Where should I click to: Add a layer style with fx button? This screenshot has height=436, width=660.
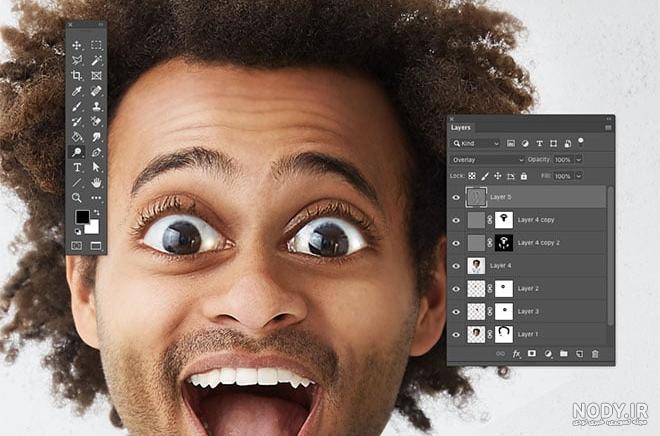[x=516, y=354]
